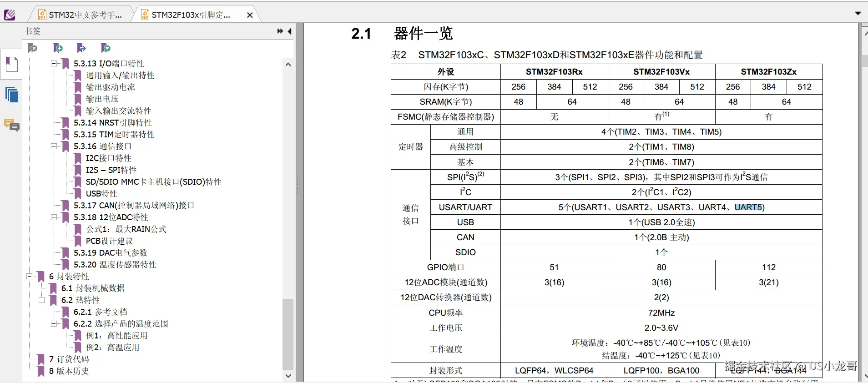Click the GPIO端口 value 112
Image resolution: width=868 pixels, height=383 pixels.
(769, 267)
